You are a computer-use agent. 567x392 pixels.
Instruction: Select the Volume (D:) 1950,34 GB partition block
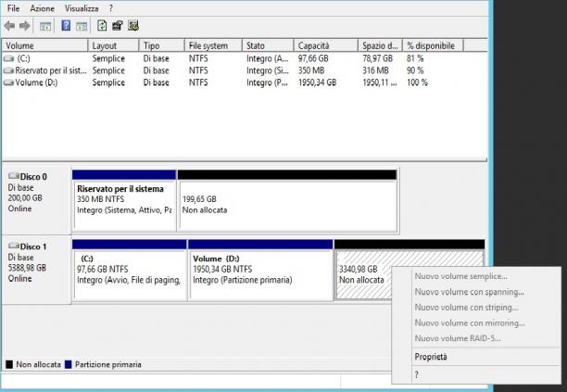point(260,270)
